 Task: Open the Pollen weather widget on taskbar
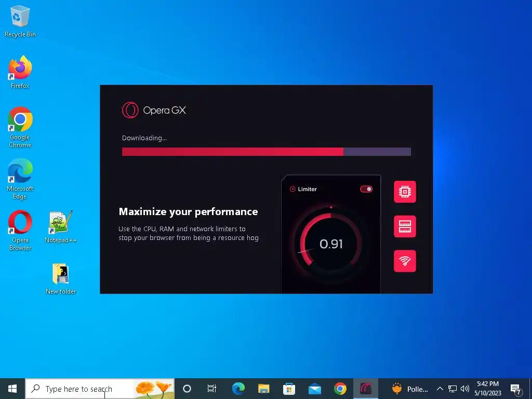(x=410, y=389)
